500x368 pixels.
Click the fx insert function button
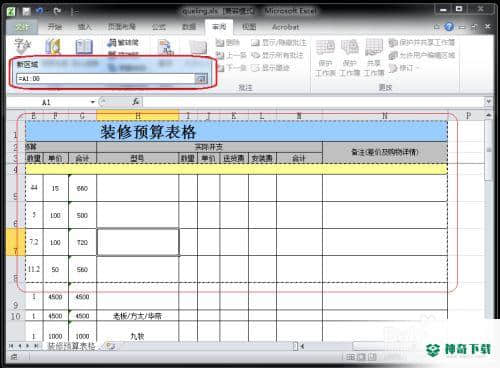(136, 102)
